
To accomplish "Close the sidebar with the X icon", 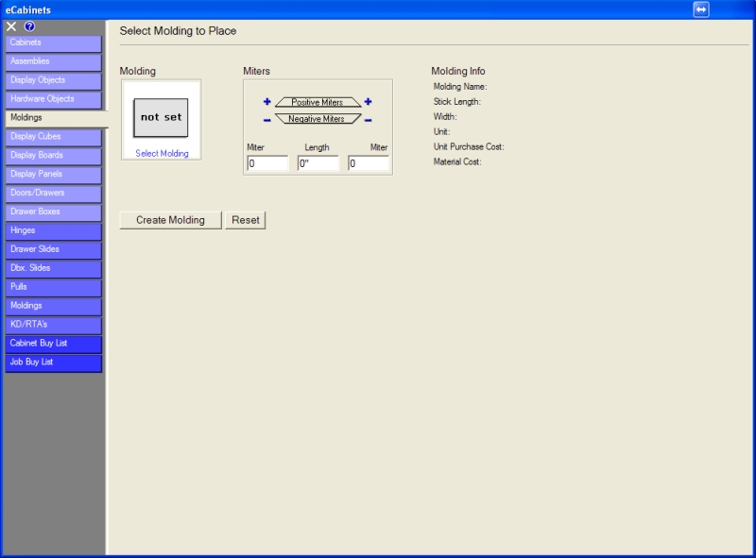I will point(11,26).
